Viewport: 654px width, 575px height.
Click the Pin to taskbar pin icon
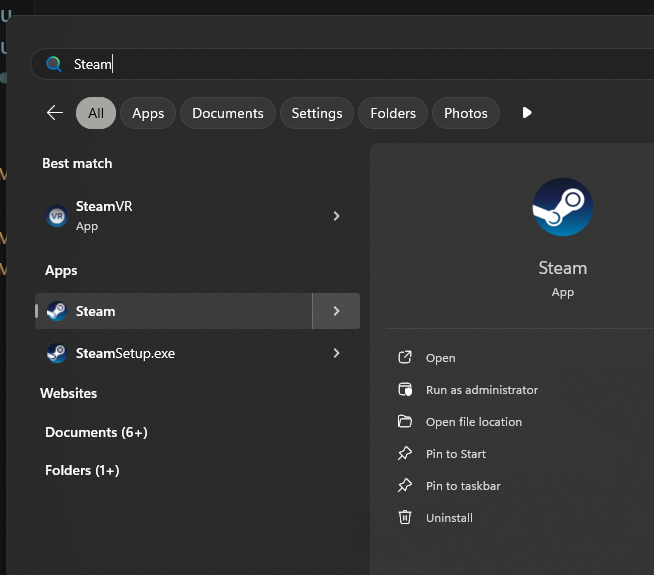pyautogui.click(x=405, y=485)
